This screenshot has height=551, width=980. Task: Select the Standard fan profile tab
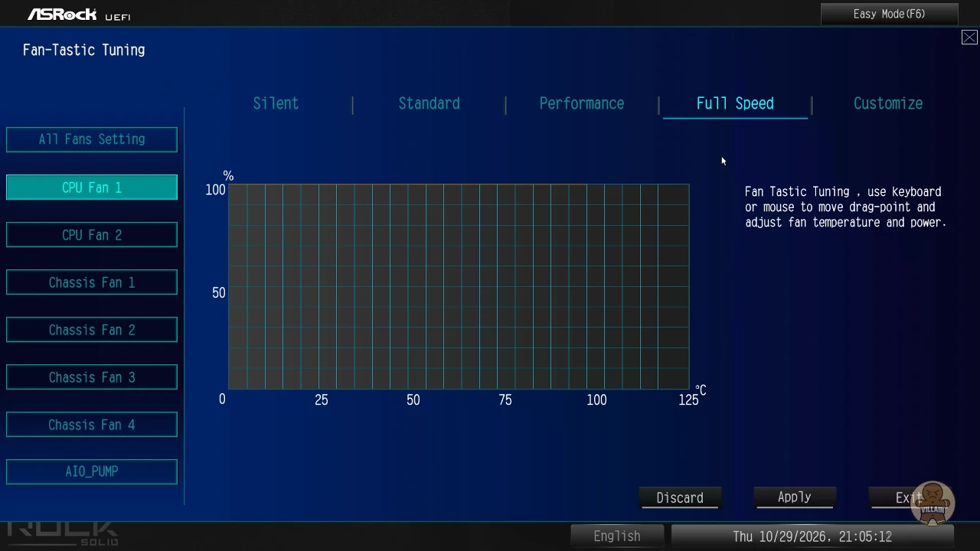pos(429,103)
